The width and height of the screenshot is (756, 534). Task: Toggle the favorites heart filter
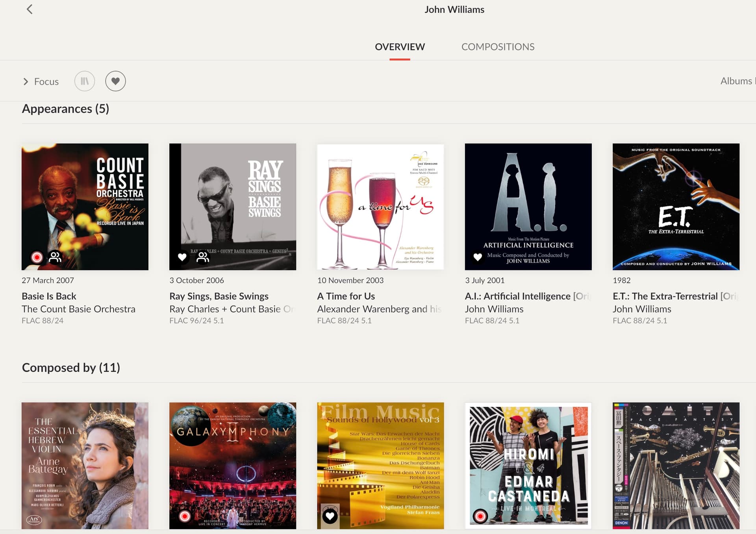click(x=115, y=81)
